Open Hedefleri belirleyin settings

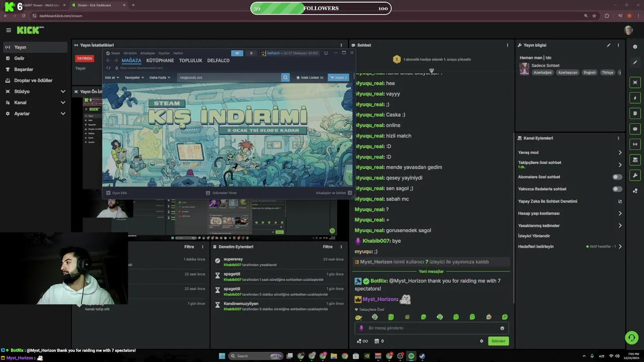pos(570,246)
